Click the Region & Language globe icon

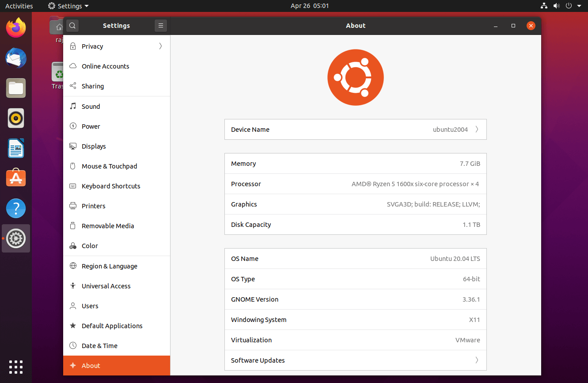pos(73,266)
